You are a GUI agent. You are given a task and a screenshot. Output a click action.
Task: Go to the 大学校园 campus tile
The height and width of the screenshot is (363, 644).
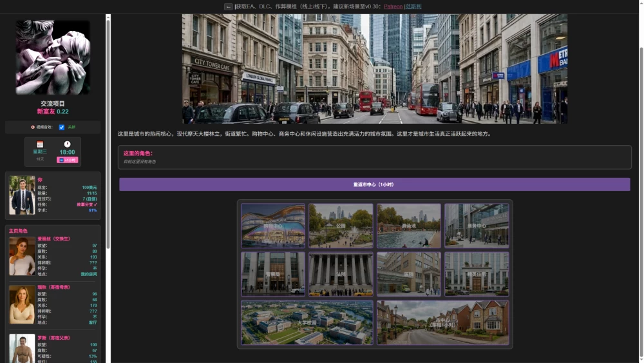pyautogui.click(x=307, y=323)
